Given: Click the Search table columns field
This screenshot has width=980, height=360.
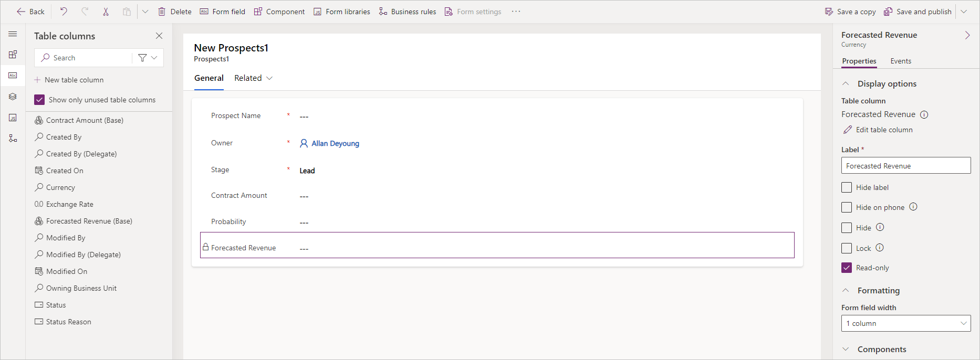Looking at the screenshot, I should coord(84,58).
